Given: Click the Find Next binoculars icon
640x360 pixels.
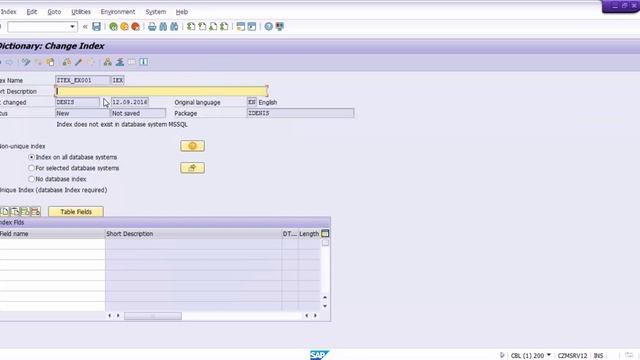Looking at the screenshot, I should tap(174, 27).
